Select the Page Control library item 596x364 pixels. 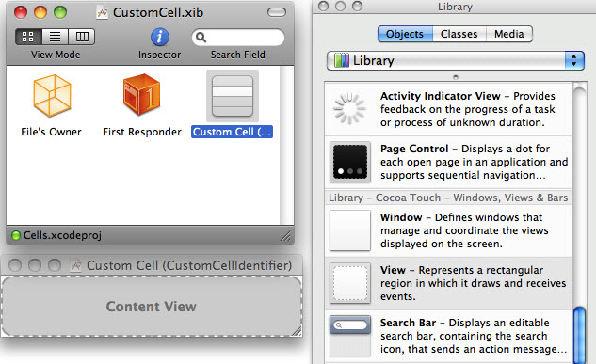pos(448,162)
